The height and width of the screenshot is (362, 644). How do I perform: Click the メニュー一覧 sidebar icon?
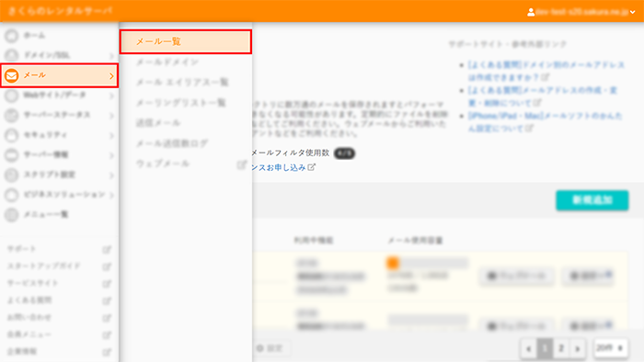tap(11, 214)
